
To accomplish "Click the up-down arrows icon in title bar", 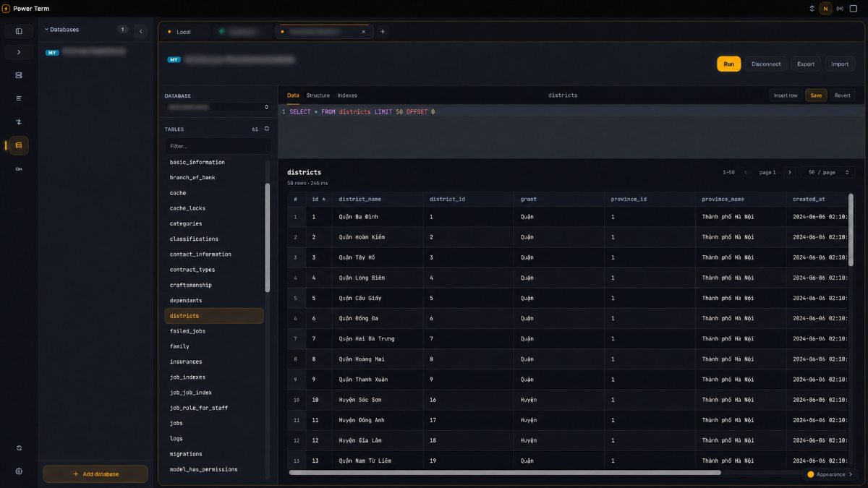I will [x=812, y=9].
